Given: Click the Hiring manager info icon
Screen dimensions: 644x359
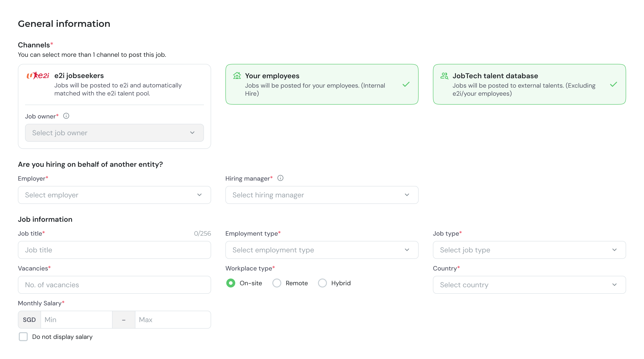Looking at the screenshot, I should pos(280,178).
